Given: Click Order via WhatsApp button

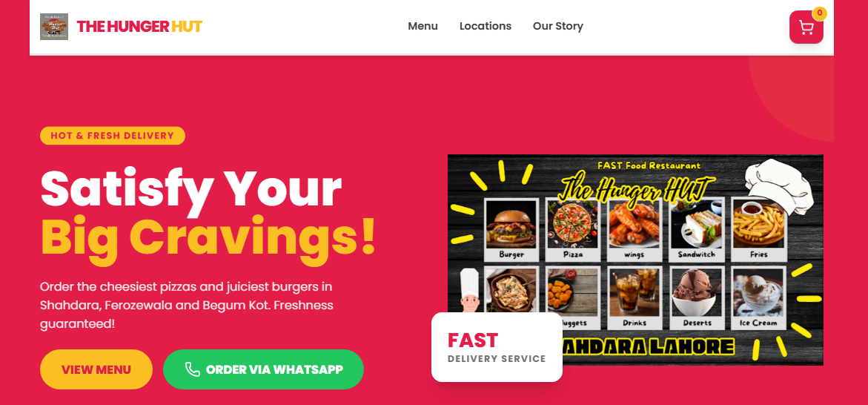Looking at the screenshot, I should [263, 369].
